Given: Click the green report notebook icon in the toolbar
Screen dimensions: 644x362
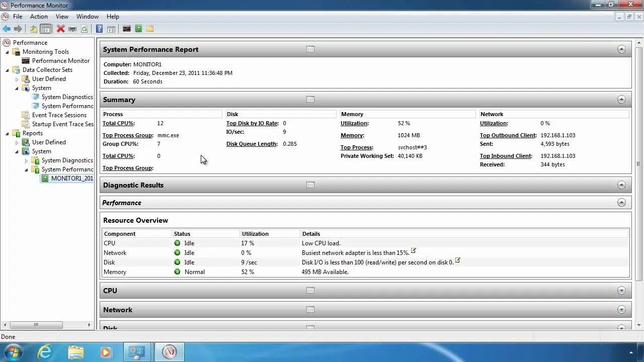Looking at the screenshot, I should pyautogui.click(x=138, y=29).
